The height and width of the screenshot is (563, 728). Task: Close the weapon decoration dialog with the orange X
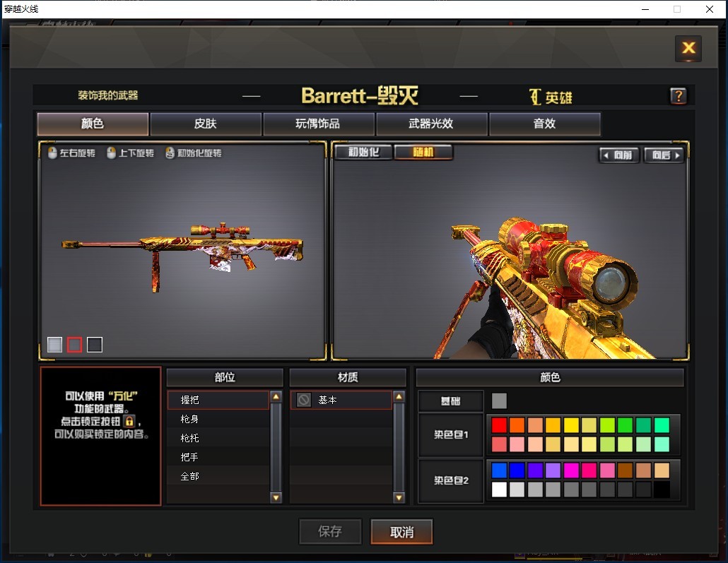[688, 48]
